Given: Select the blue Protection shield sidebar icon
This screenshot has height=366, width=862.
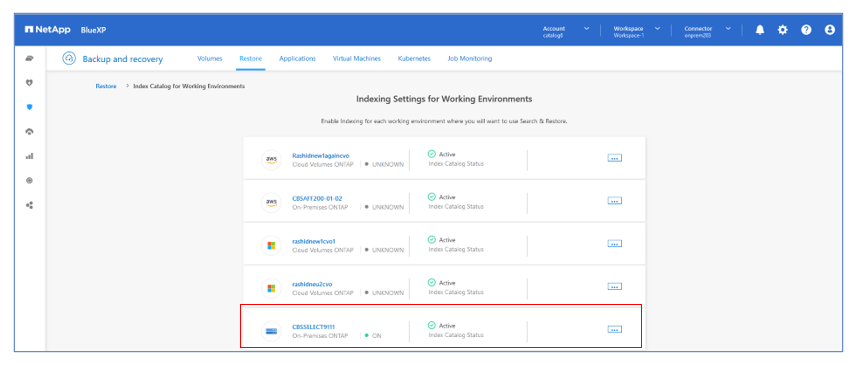Looking at the screenshot, I should (x=30, y=107).
